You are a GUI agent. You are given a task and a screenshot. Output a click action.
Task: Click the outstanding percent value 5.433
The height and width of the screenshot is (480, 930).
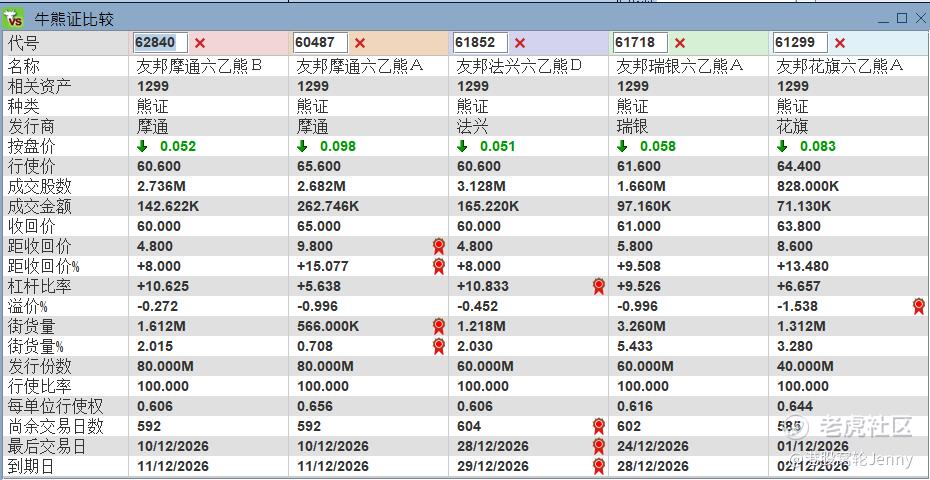coord(634,347)
